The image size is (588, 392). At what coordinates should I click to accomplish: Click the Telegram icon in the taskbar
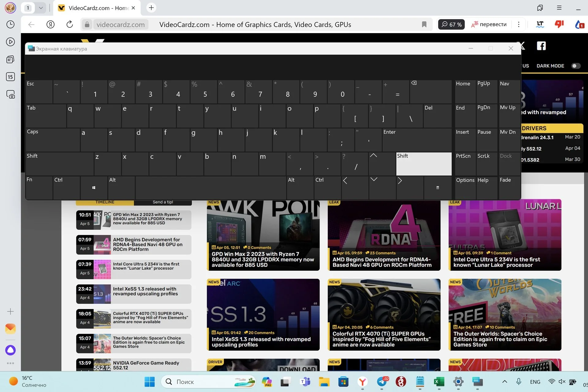point(382,382)
